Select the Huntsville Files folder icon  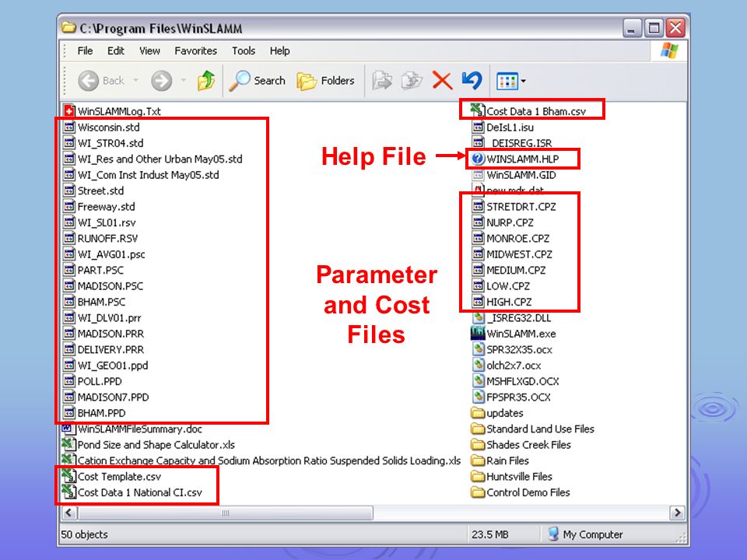[478, 476]
